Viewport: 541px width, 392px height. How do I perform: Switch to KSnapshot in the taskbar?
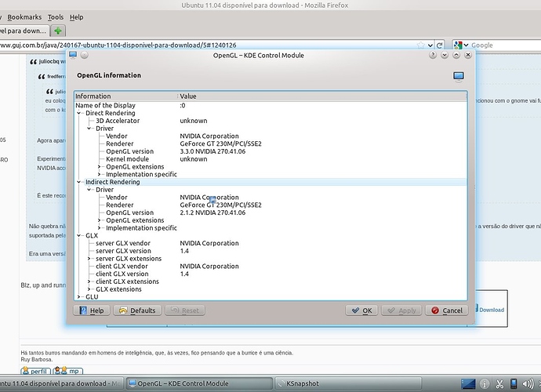tap(348, 383)
